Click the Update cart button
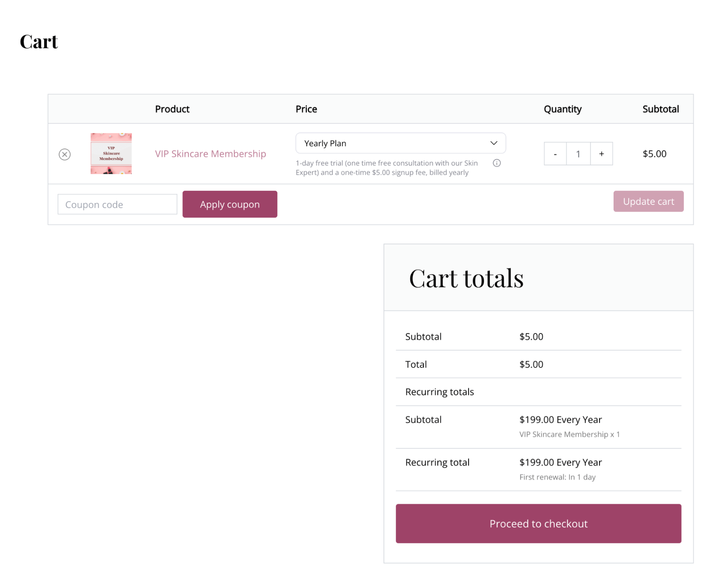 [x=648, y=201]
